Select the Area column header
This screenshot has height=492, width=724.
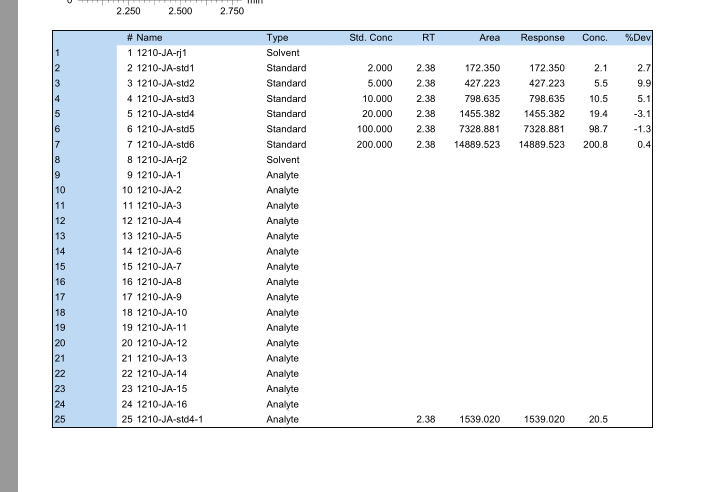pyautogui.click(x=489, y=37)
